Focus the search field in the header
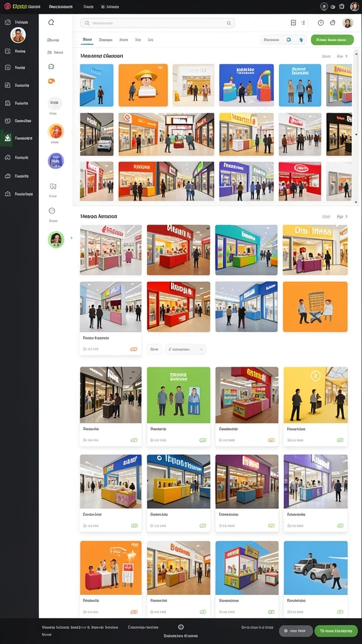Viewport: 362px width, 644px height. [158, 23]
